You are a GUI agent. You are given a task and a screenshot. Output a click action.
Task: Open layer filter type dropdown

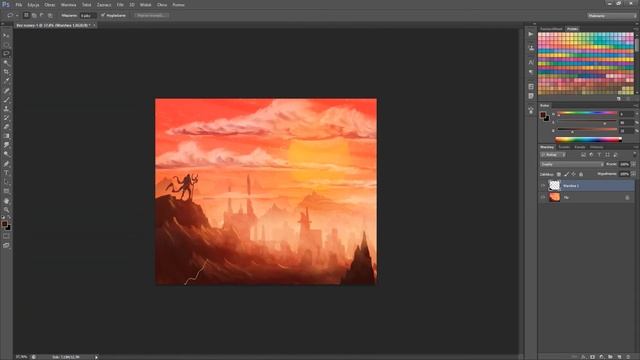(x=553, y=155)
